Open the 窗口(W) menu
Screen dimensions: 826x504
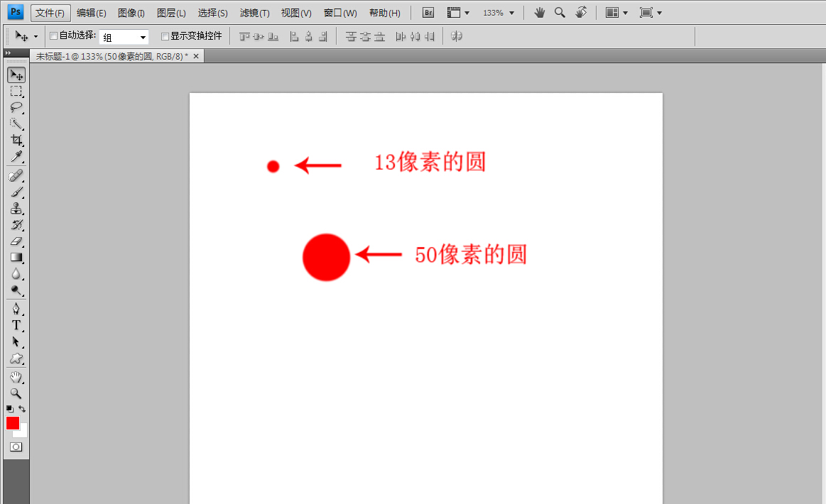click(339, 13)
